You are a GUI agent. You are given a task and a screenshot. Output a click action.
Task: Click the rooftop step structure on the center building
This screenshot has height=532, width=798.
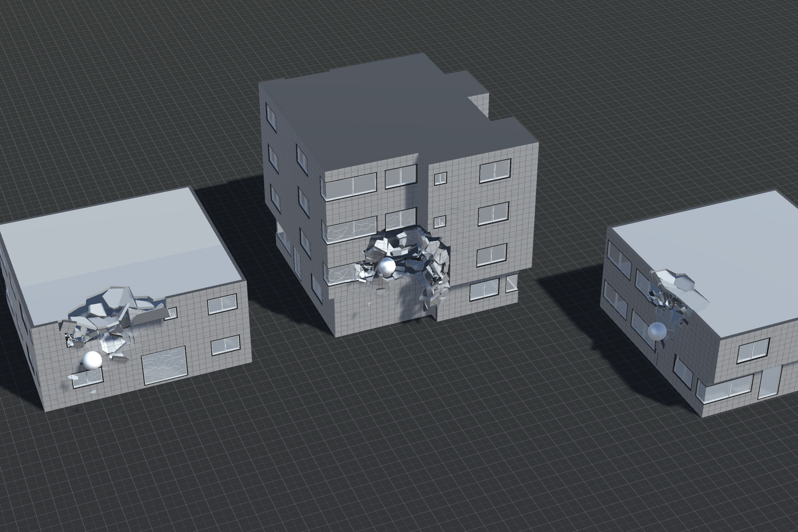coord(479,102)
